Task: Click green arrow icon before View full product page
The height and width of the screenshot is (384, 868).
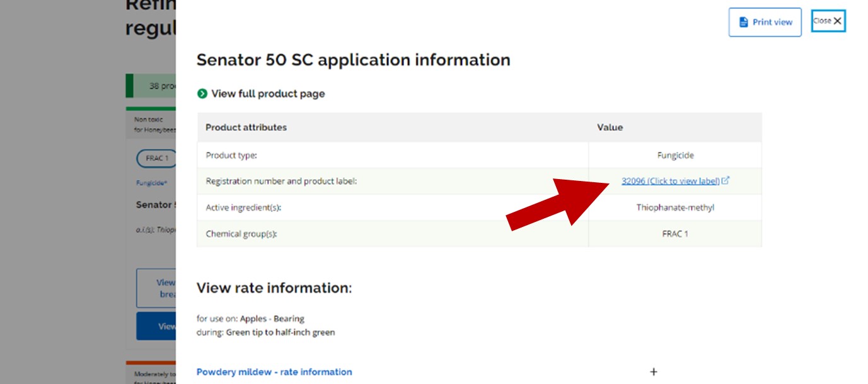Action: pos(202,94)
